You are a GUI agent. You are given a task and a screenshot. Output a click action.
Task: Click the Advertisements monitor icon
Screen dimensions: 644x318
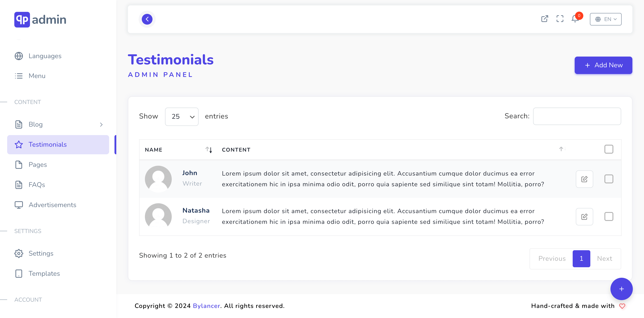coord(19,205)
